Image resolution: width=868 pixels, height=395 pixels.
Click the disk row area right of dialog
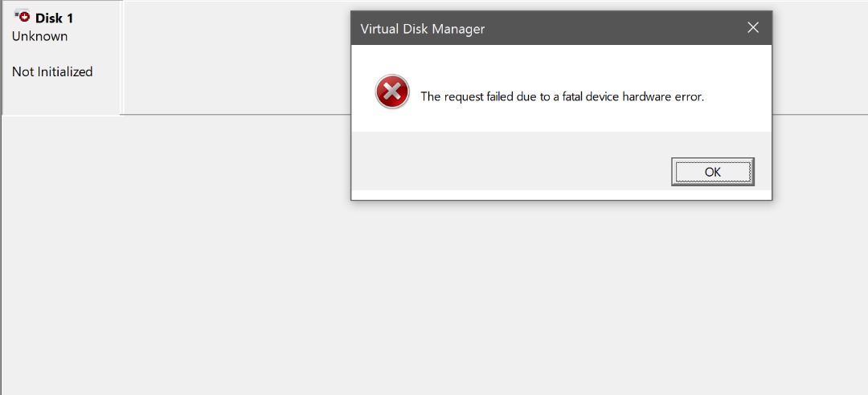[820, 58]
